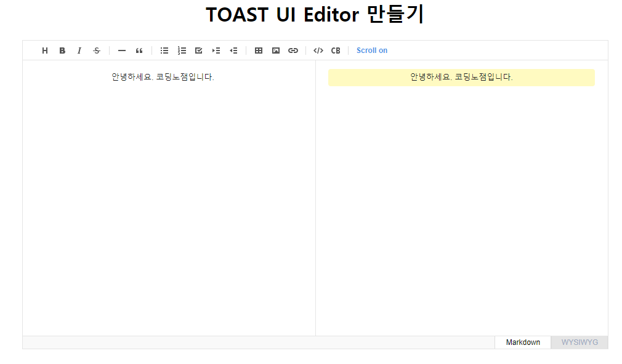Image resolution: width=622 pixels, height=364 pixels.
Task: Click the 'TOAST UI Editor 만들기' heading
Action: 315,15
